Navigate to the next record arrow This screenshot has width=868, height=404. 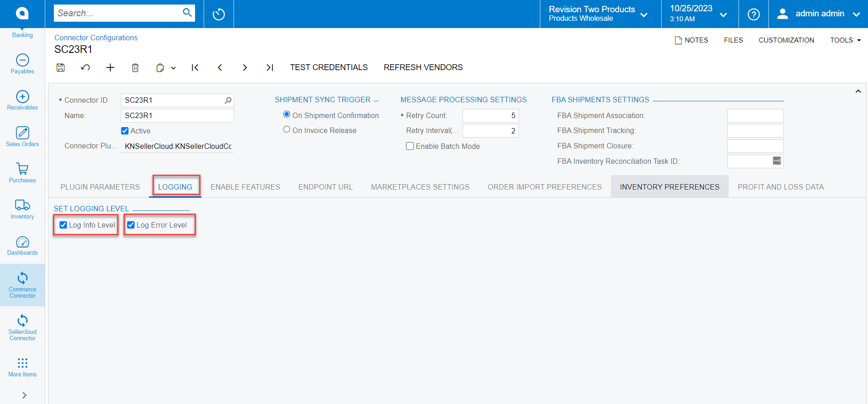pyautogui.click(x=245, y=67)
